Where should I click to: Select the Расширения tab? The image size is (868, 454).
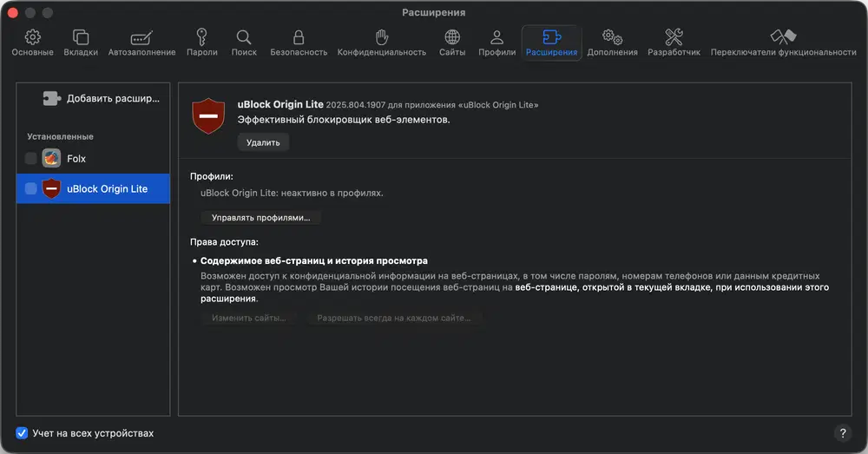point(551,43)
